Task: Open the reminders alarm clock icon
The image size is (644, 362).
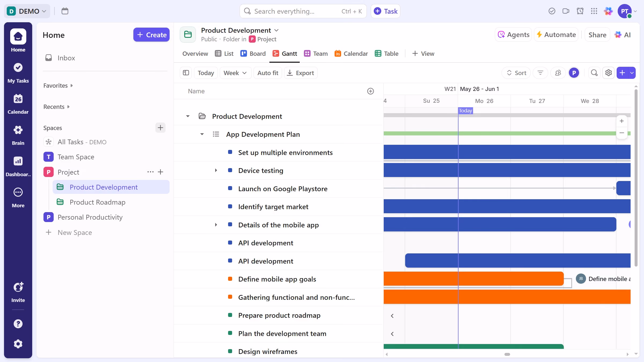Action: point(580,11)
